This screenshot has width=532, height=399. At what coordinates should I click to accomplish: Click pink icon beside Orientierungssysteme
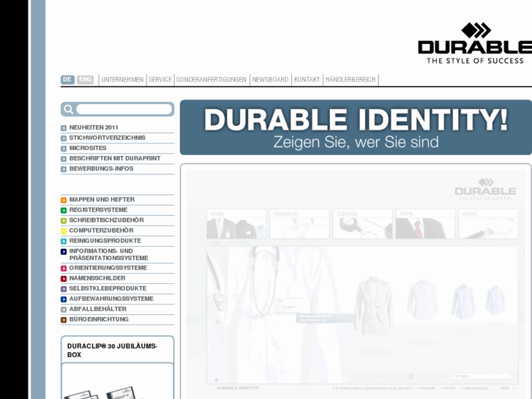(64, 268)
